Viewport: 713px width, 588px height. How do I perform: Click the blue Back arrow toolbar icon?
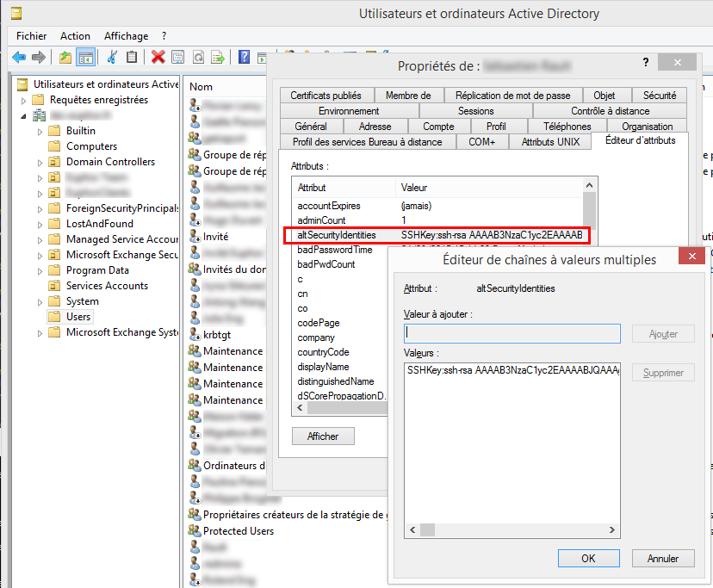click(19, 57)
